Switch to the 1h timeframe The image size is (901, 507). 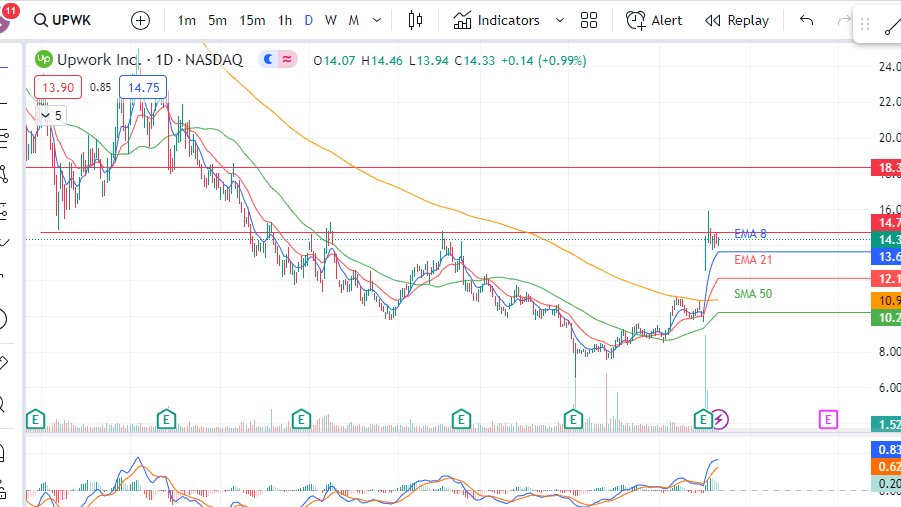[285, 21]
